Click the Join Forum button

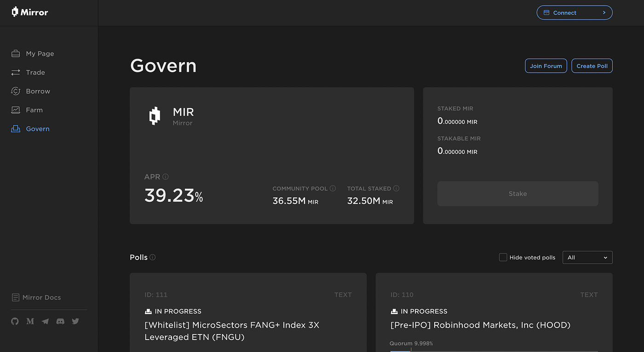546,66
